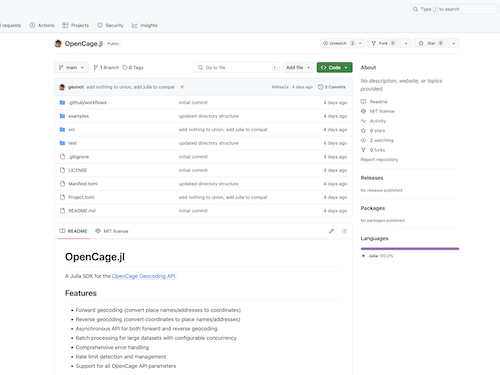The image size is (500, 375).
Task: Click the failed check X icon
Action: pyautogui.click(x=182, y=87)
